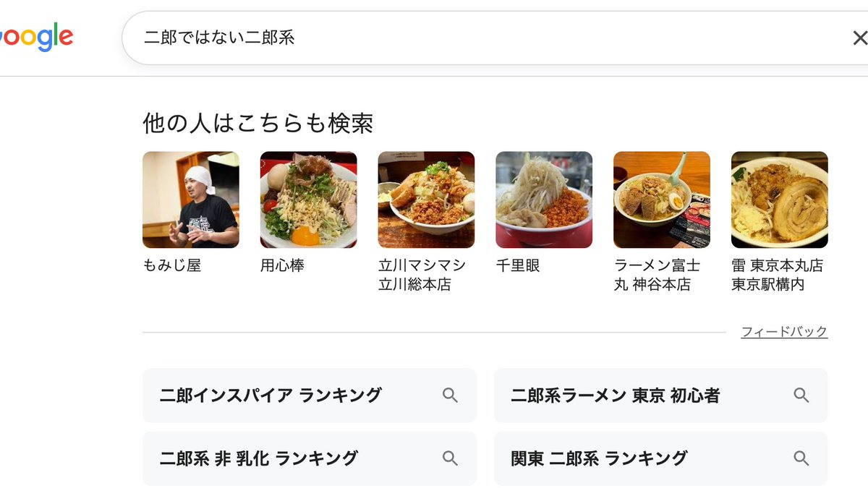Click magnifier icon beside 二郎インスパイア ランキング
This screenshot has height=488, width=868.
point(450,395)
